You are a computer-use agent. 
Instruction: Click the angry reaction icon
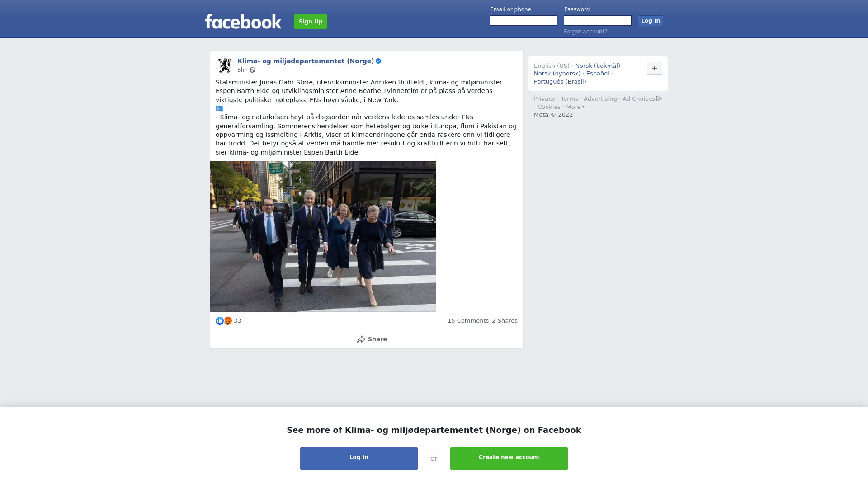coord(228,321)
